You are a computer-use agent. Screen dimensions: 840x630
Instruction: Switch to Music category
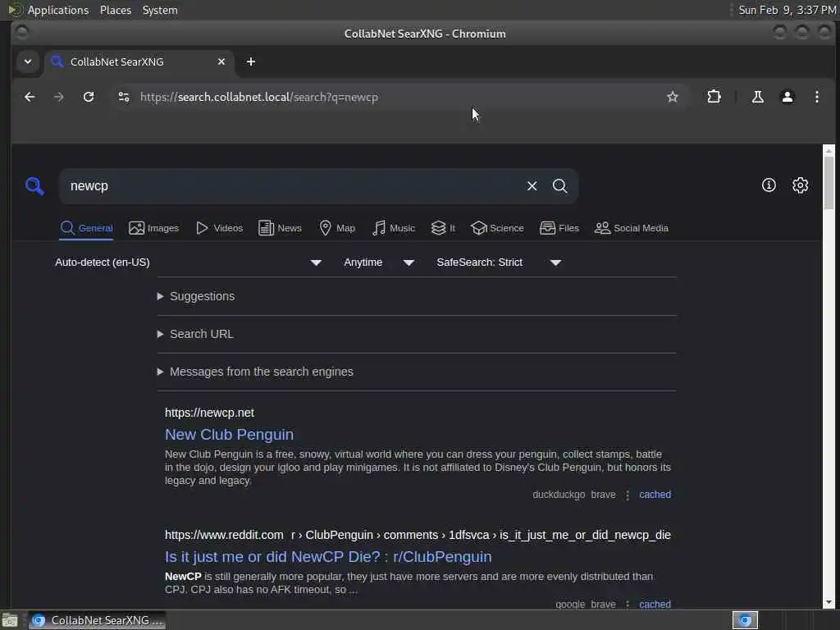(394, 228)
